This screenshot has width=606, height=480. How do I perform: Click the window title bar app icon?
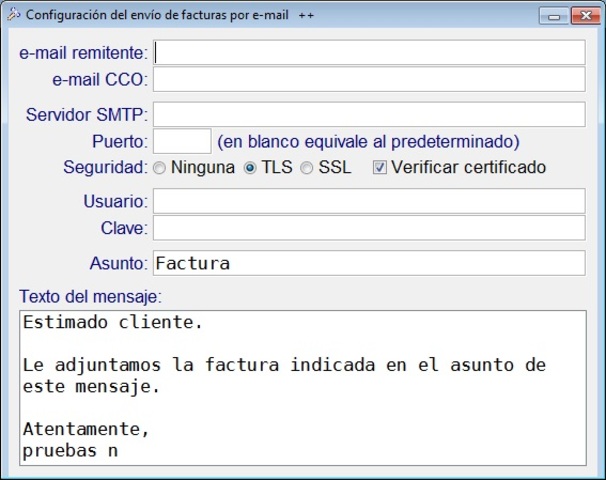(x=14, y=15)
